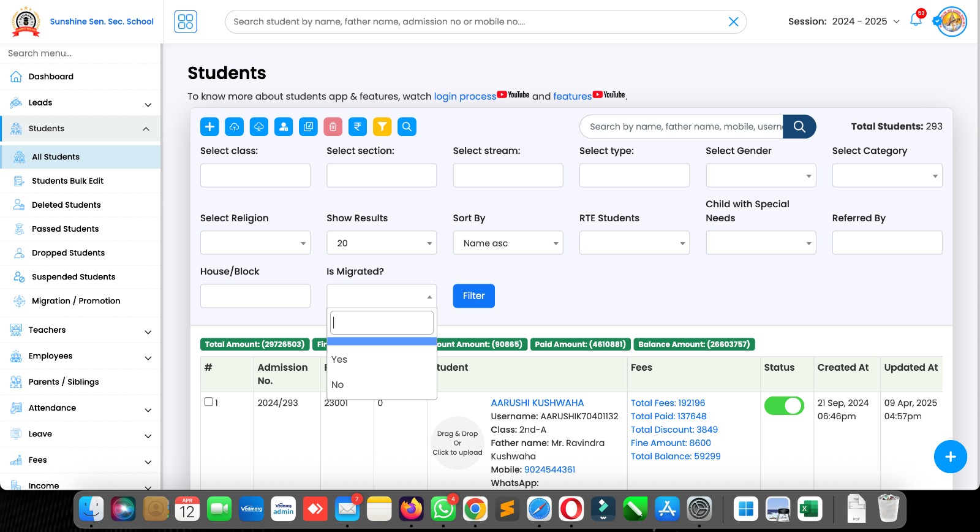Screen dimensions: 980x532
Task: Expand the Employees sidebar section
Action: point(80,356)
